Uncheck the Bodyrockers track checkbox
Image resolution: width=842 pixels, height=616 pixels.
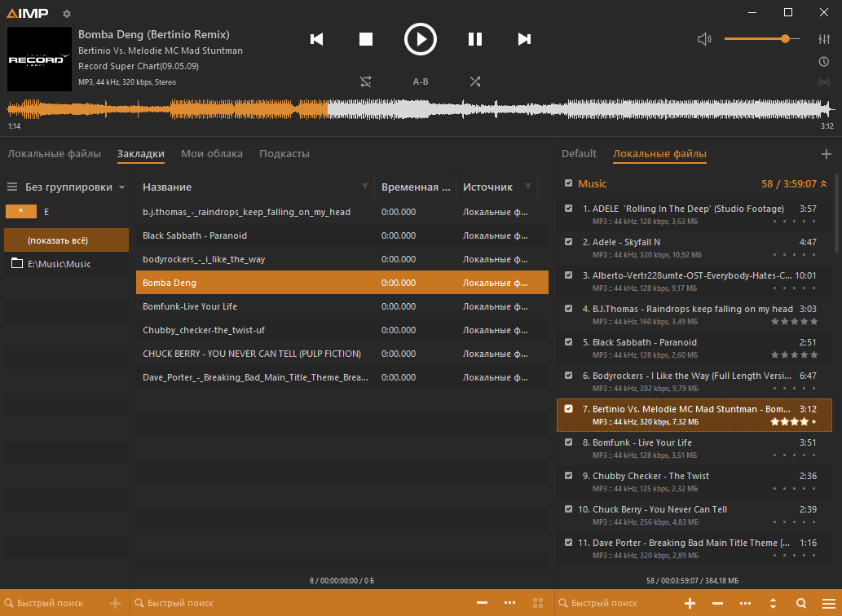click(x=569, y=375)
